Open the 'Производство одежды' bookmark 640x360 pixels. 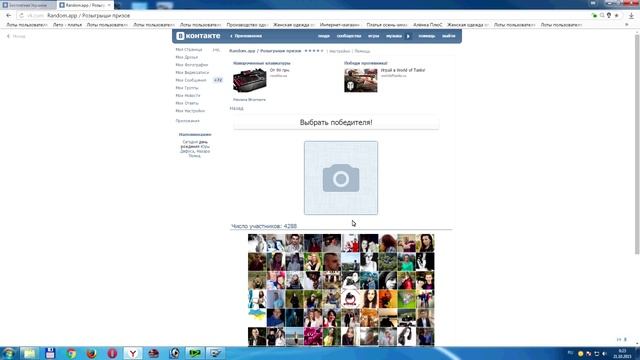coord(247,25)
